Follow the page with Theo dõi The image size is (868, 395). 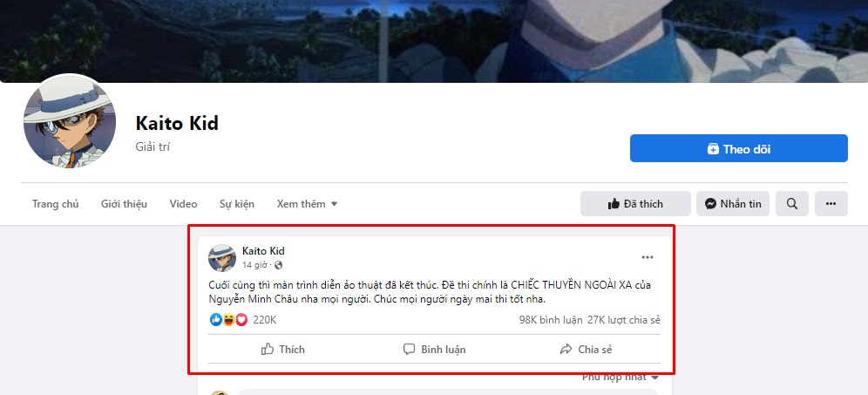coord(738,149)
